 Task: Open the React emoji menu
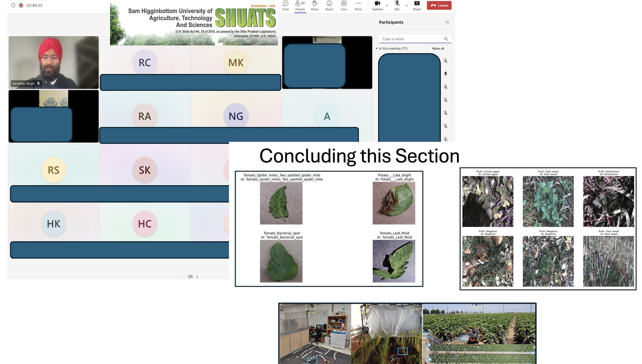pos(329,5)
